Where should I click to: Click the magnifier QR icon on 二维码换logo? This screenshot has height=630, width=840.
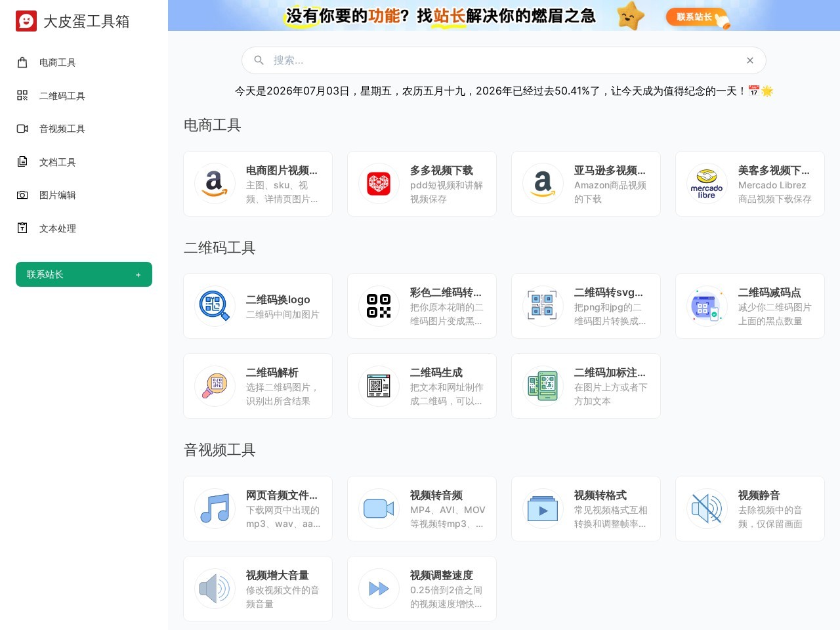point(215,306)
